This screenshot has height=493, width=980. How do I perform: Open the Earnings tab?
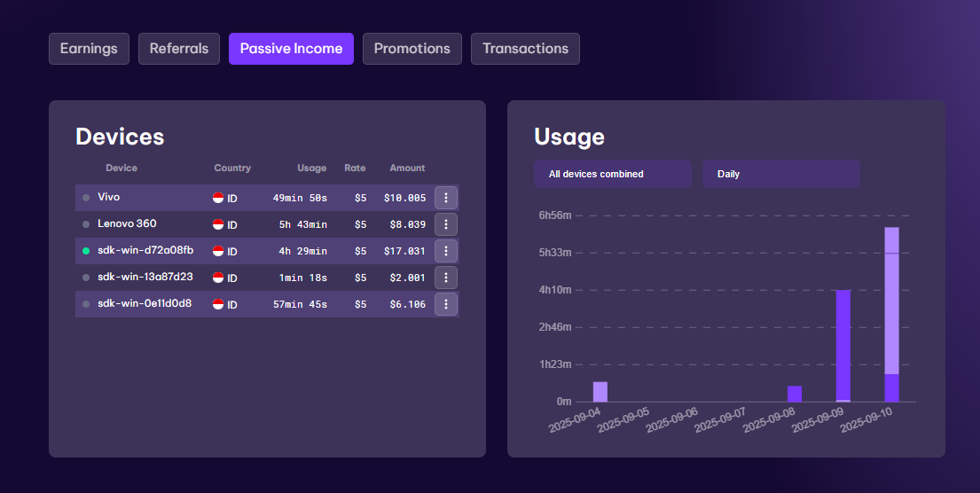(x=89, y=49)
